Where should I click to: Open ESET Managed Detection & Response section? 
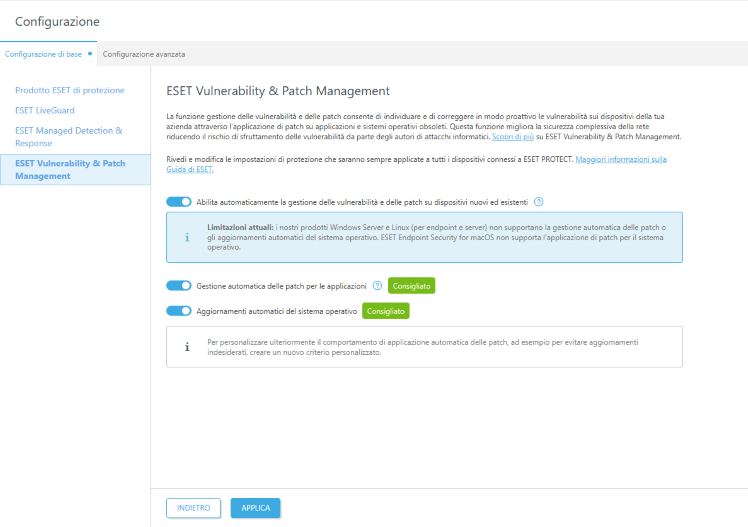(x=69, y=136)
